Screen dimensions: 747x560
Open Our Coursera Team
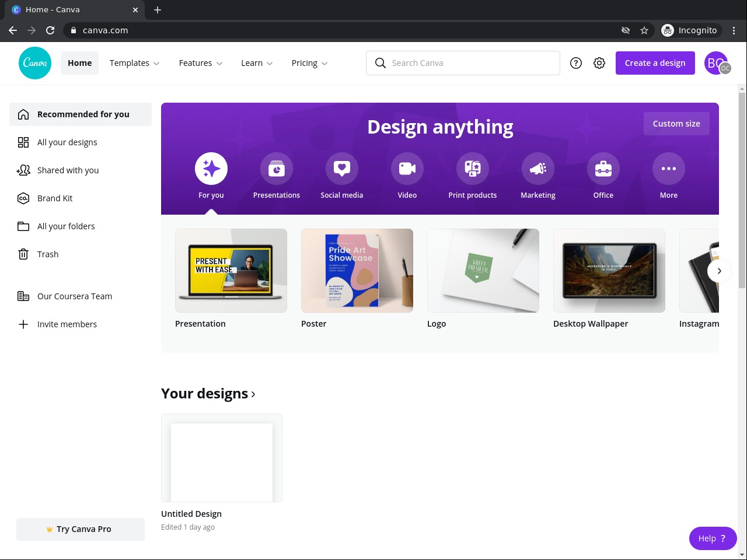(x=81, y=296)
